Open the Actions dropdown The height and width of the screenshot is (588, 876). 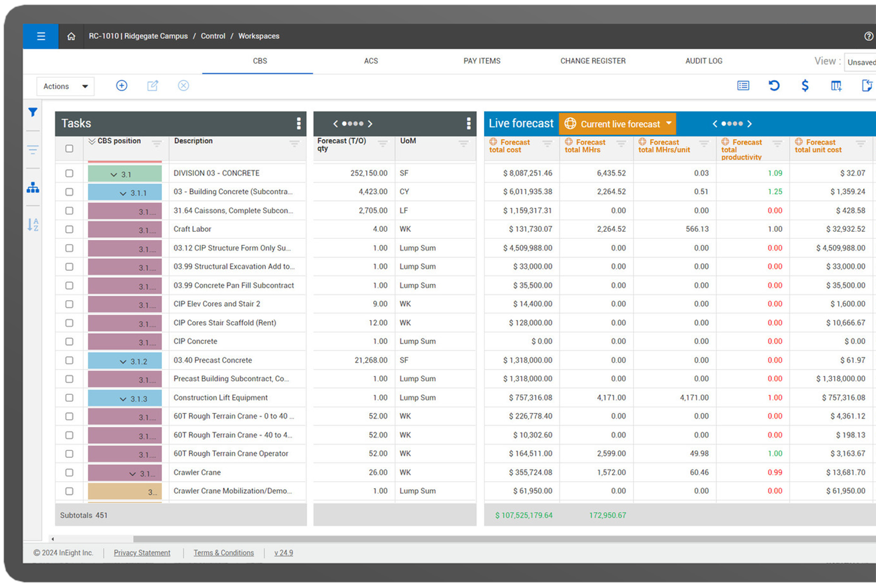[x=65, y=86]
